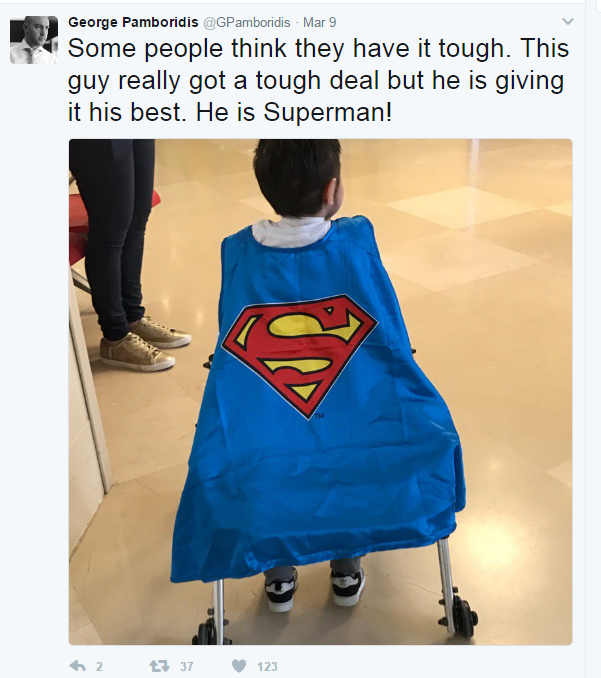601x678 pixels.
Task: Click the walker wheel in the photo
Action: pos(464,617)
